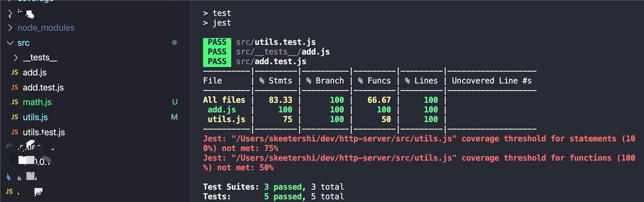Viewport: 644px width, 202px height.
Task: Click the '> jest' line in terminal
Action: tap(217, 23)
